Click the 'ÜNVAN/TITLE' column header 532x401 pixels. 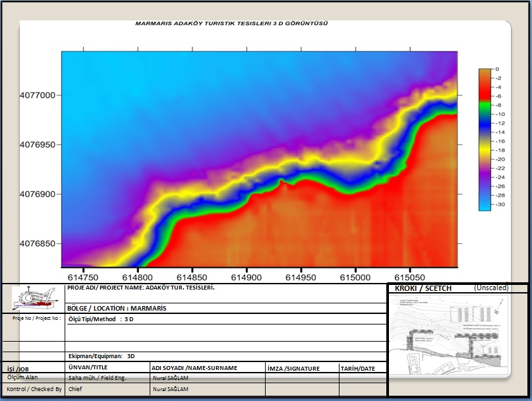88,367
